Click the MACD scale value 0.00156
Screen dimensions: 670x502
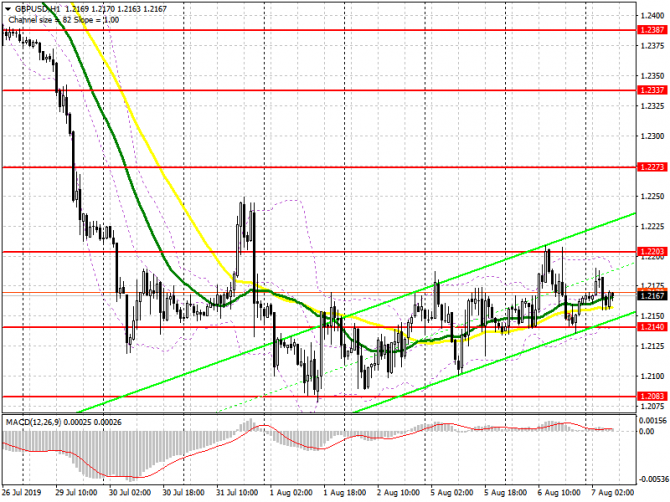[x=652, y=421]
